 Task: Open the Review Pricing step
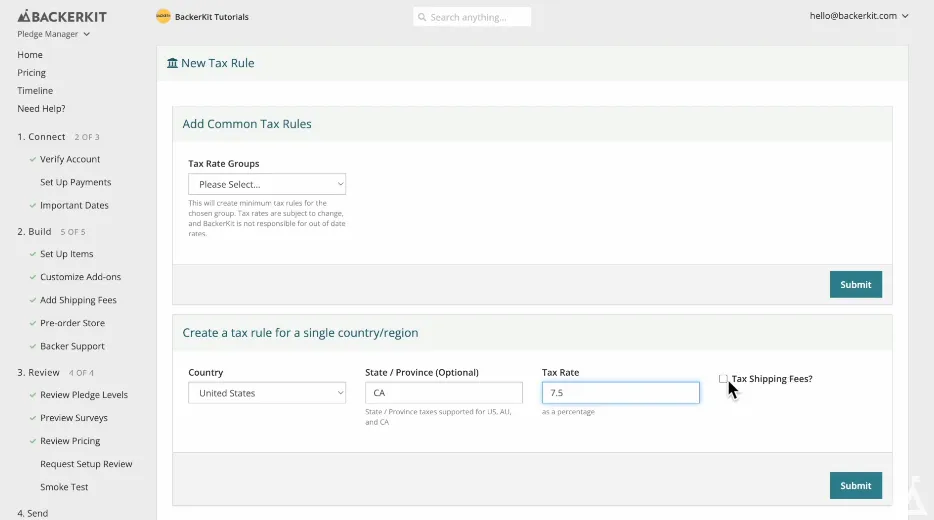[x=70, y=441]
